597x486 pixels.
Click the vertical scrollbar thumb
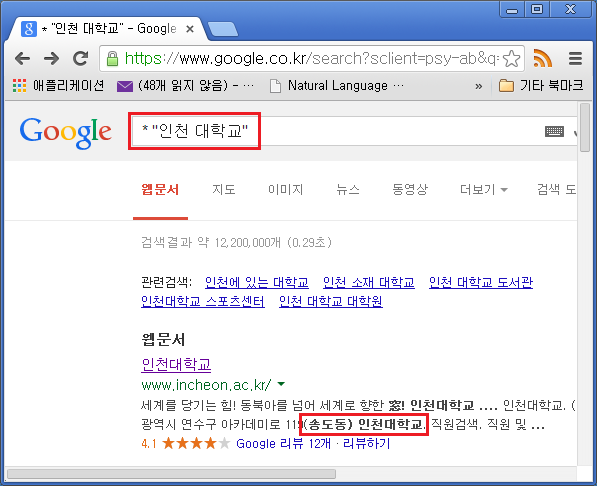point(585,128)
